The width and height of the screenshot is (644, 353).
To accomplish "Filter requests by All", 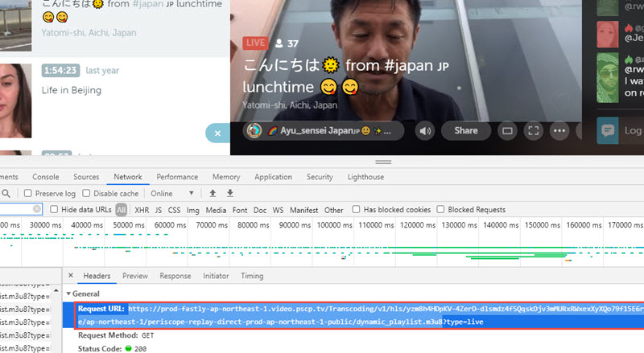I will pos(122,210).
